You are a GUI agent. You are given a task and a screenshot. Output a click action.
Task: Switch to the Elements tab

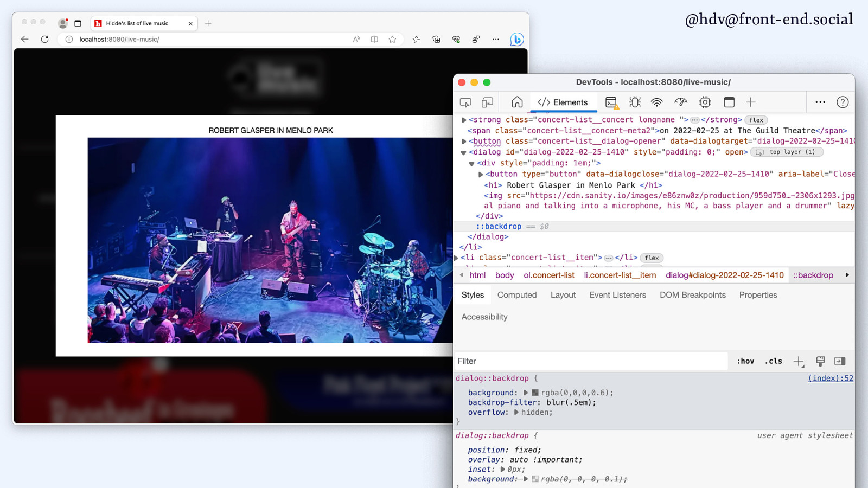563,102
